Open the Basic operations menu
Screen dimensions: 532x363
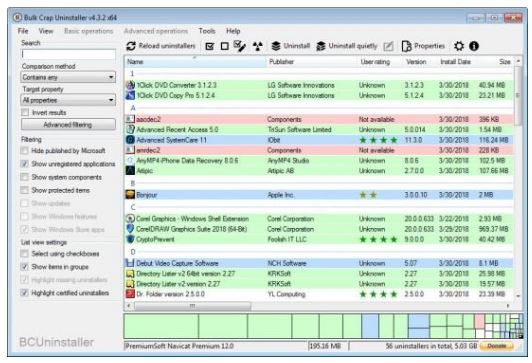coord(89,31)
